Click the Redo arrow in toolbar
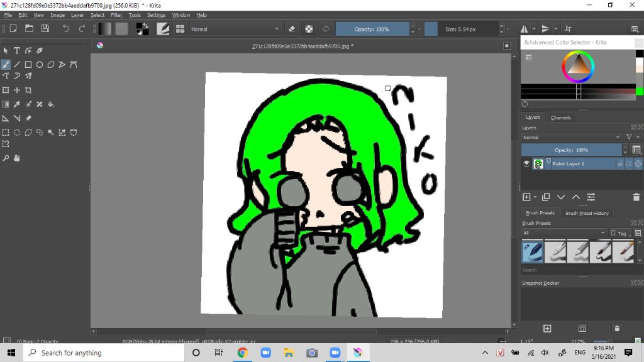644x362 pixels. [x=82, y=29]
